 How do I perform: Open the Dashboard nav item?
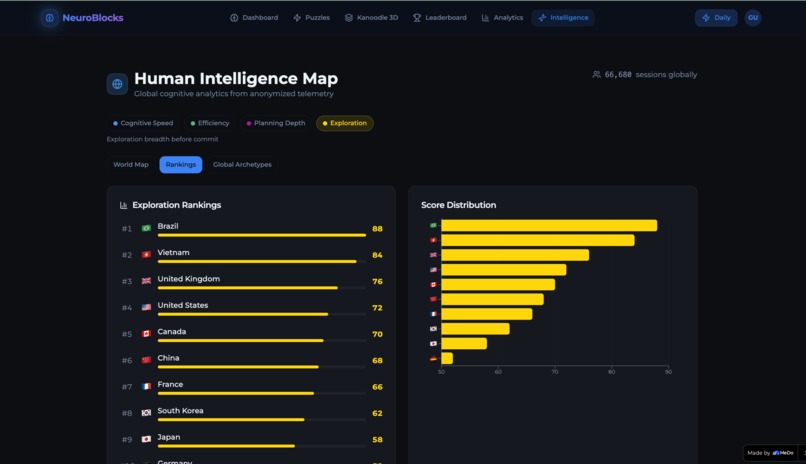click(x=254, y=17)
